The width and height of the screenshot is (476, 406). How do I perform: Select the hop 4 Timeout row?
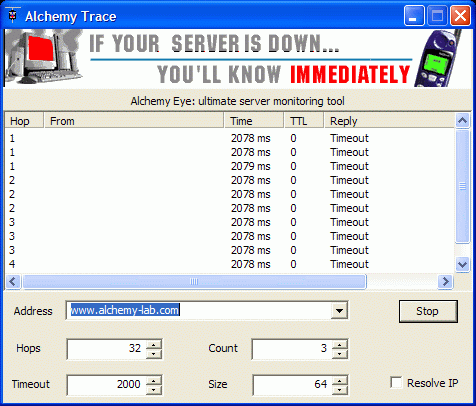[230, 264]
